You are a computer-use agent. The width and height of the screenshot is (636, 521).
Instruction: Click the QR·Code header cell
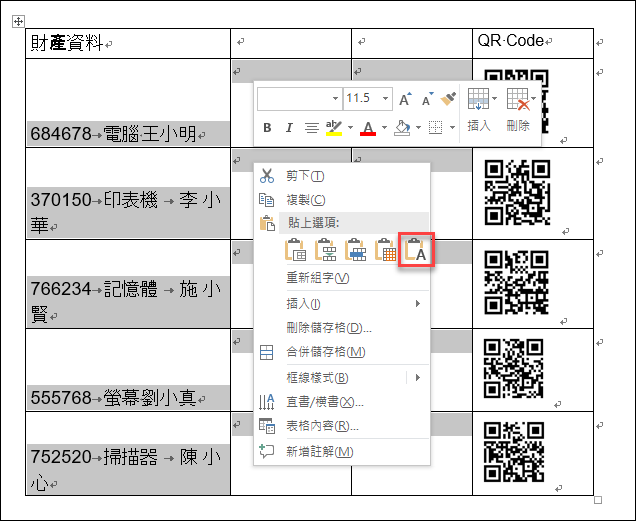pos(533,43)
